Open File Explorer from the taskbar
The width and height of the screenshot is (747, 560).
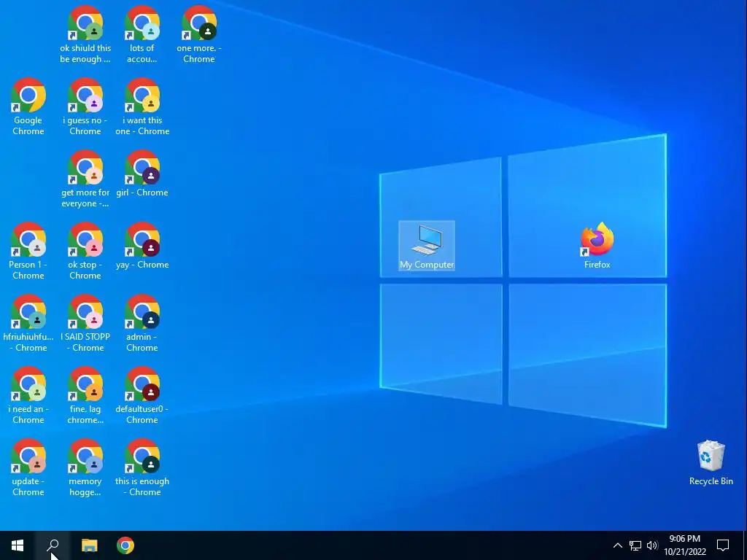click(89, 545)
